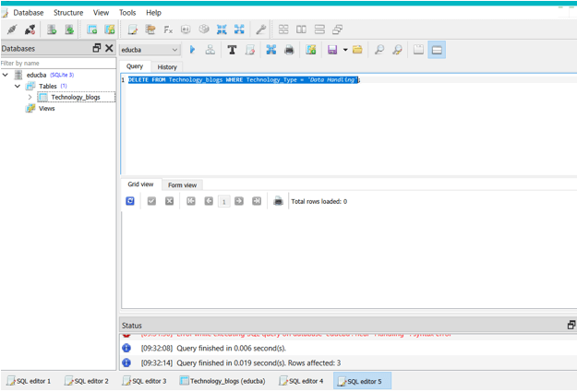Click the connect to database plug icon
This screenshot has width=577, height=392.
[x=12, y=30]
